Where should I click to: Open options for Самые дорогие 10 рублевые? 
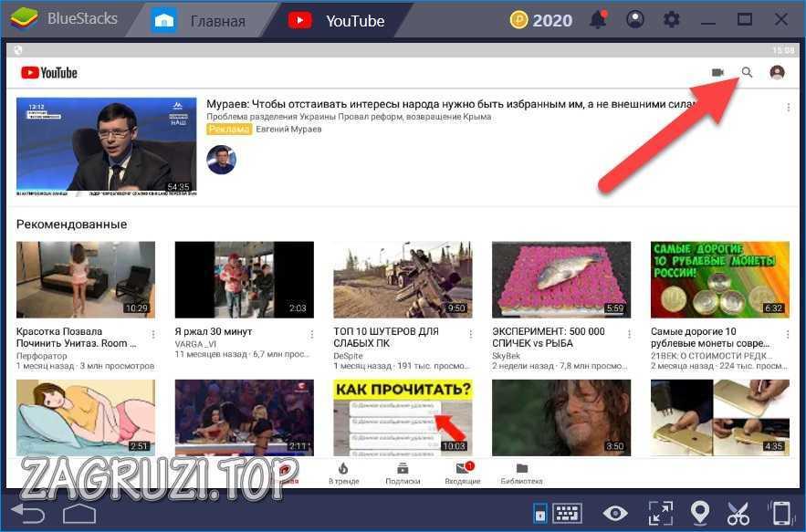pos(788,335)
